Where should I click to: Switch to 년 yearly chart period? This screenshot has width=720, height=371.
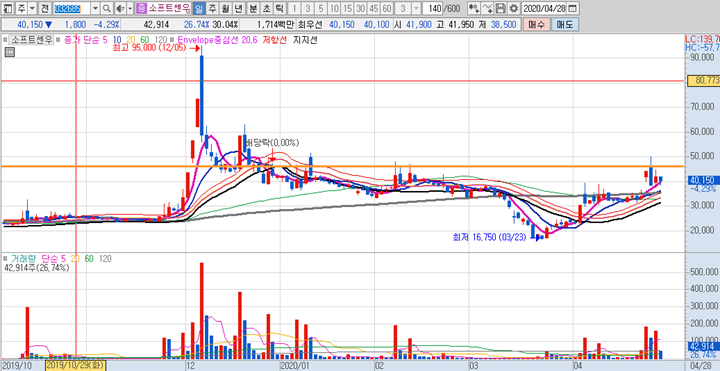point(238,8)
